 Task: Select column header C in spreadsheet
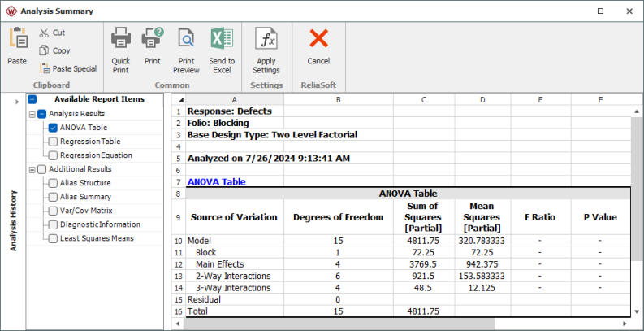coord(424,99)
